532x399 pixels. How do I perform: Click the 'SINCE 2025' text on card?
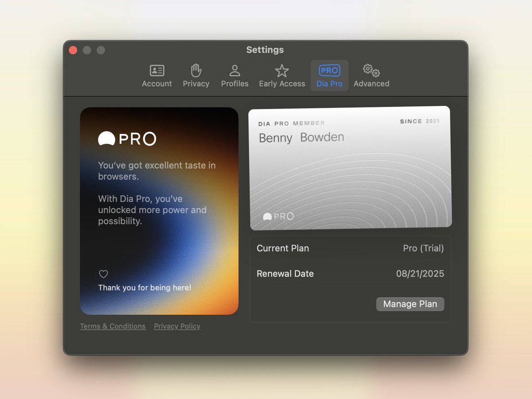[x=420, y=121]
